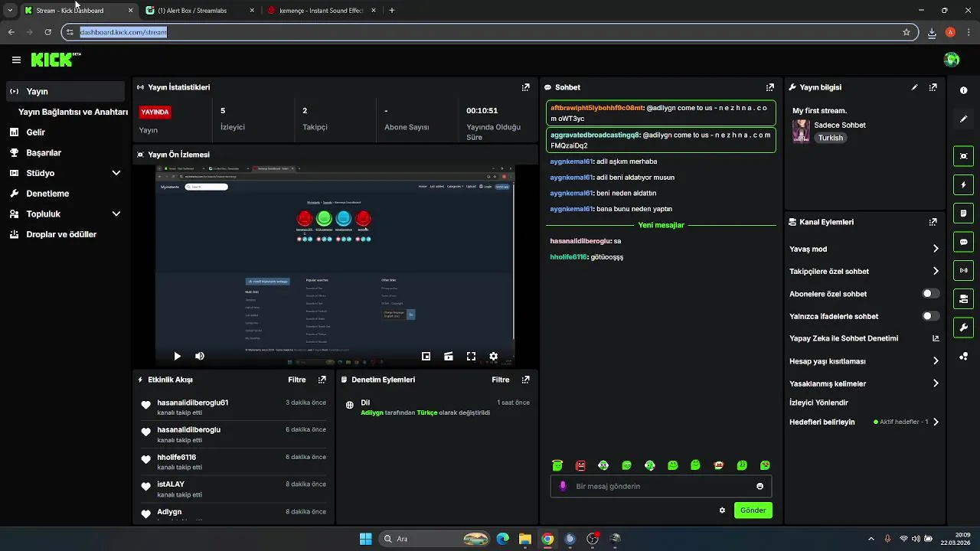980x551 pixels.
Task: Pop out the Kanal Eylemleri panel
Action: coord(933,222)
